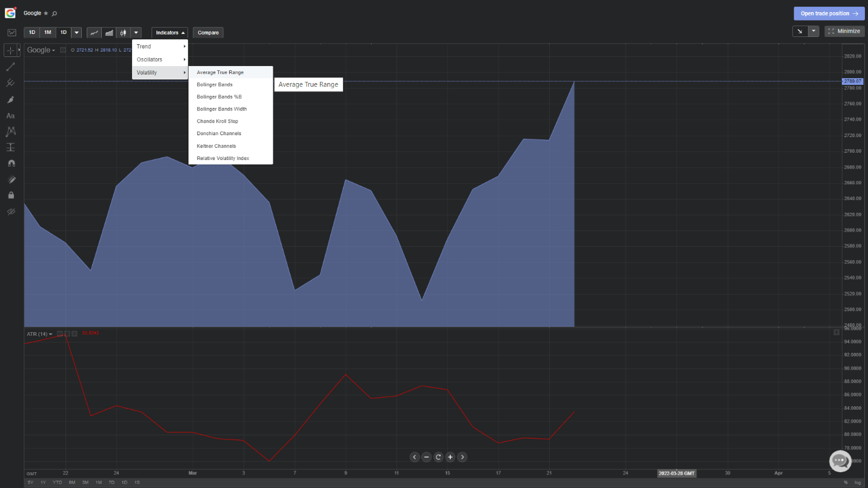
Task: Toggle lock all drawings
Action: [11, 195]
